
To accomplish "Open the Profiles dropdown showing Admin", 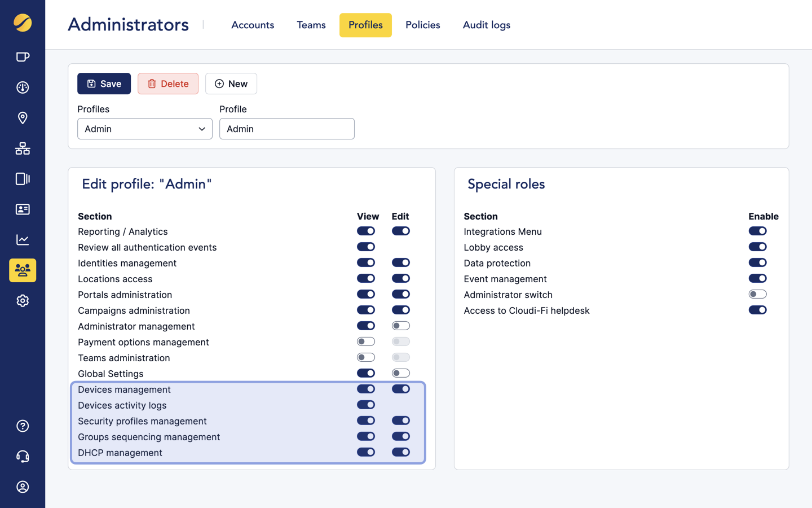I will tap(144, 129).
